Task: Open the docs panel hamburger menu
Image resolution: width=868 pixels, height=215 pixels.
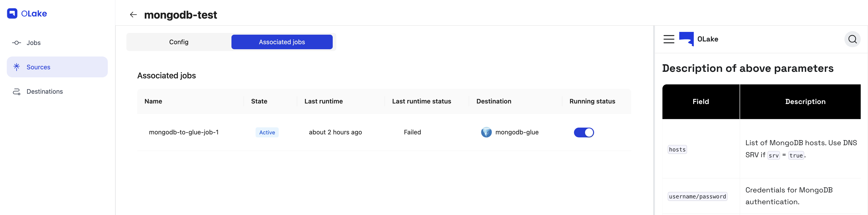Action: (669, 39)
